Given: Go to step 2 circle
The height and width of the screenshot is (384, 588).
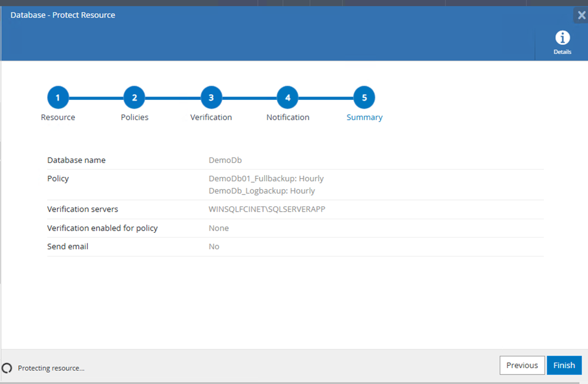Looking at the screenshot, I should pyautogui.click(x=134, y=98).
